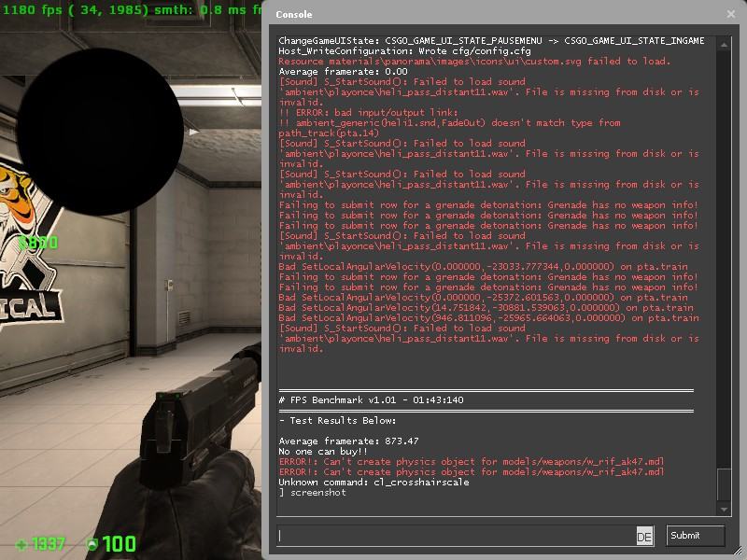Click the Console window title

294,15
